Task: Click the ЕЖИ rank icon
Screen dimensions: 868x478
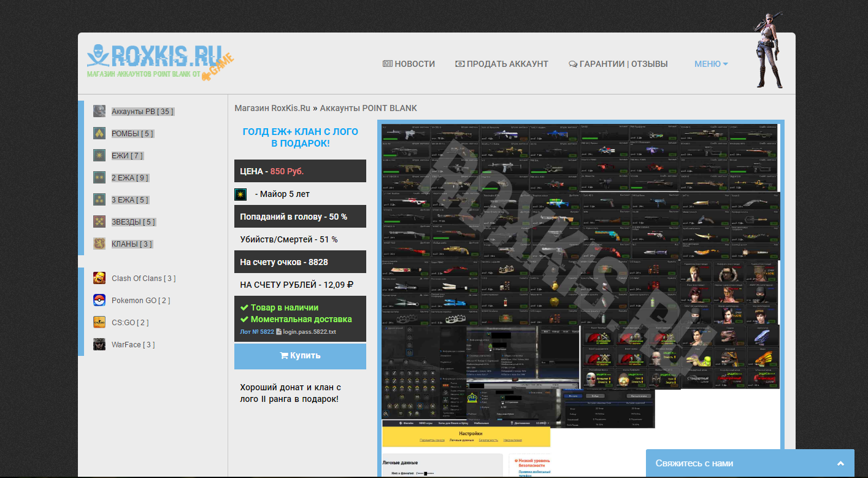Action: [99, 155]
